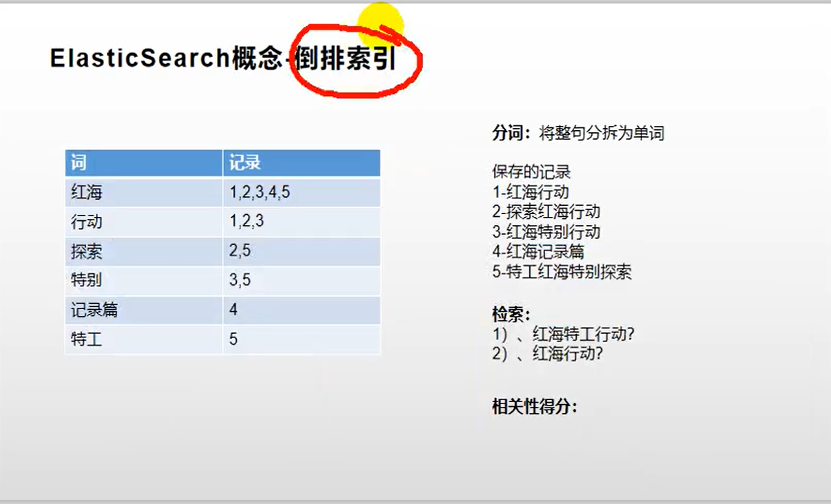The image size is (831, 504).
Task: Select the table header cell '记录'
Action: pos(302,163)
